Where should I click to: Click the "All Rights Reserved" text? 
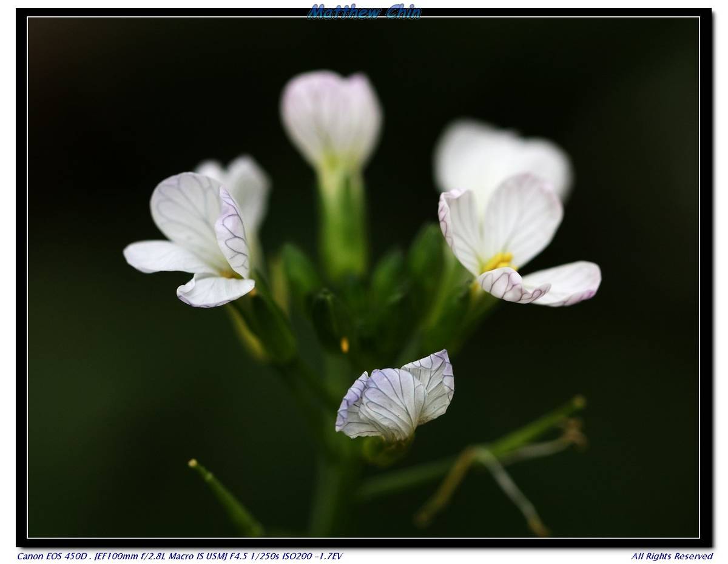point(672,556)
